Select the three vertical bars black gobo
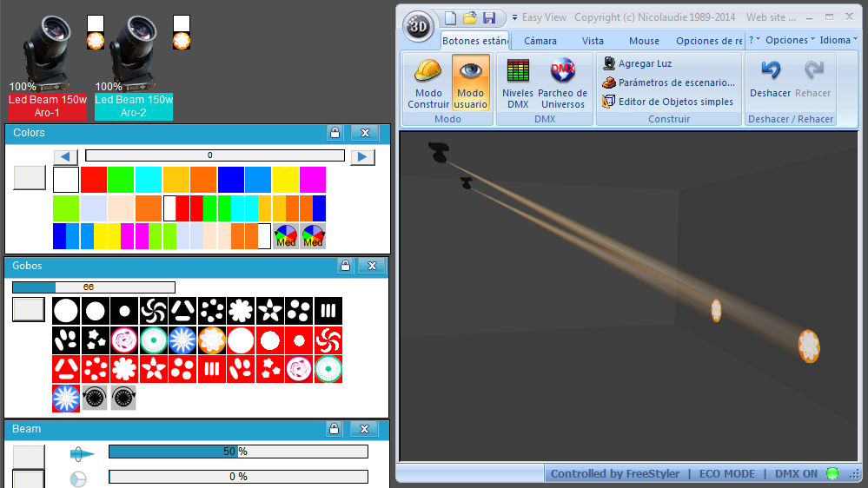868x488 pixels. (328, 311)
